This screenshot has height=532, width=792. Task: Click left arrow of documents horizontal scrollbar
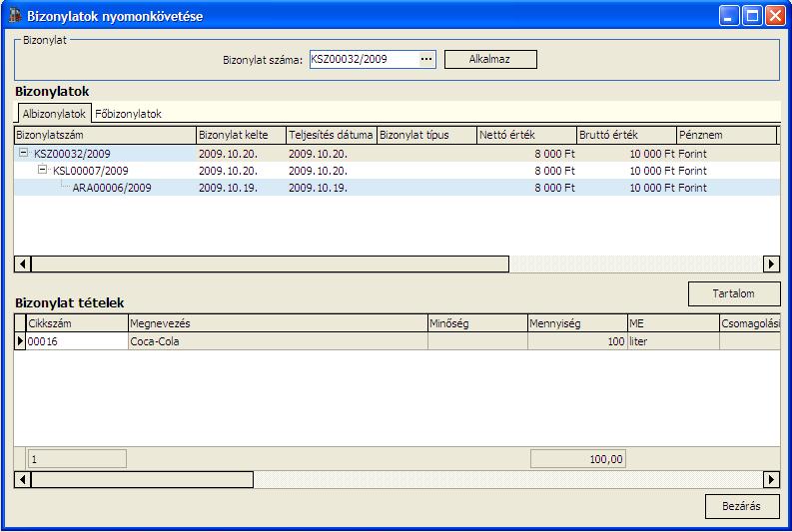tap(22, 264)
